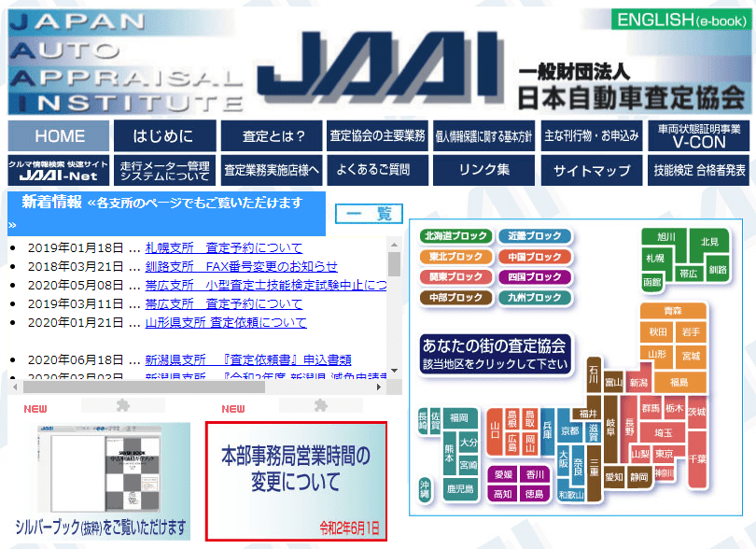Open 釧路支所 FAX番号変更のお知らせ link
This screenshot has width=756, height=549.
click(241, 266)
